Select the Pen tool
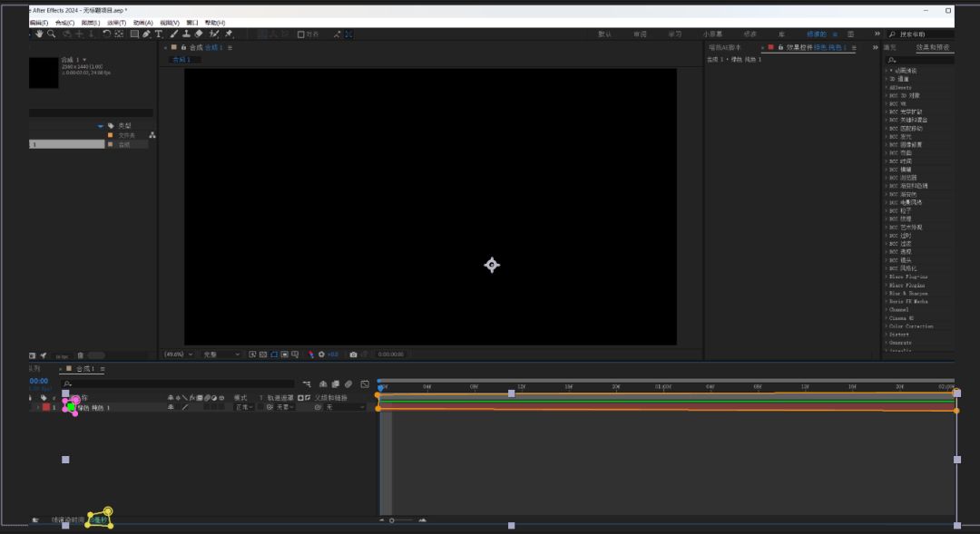The height and width of the screenshot is (534, 980). coord(146,34)
